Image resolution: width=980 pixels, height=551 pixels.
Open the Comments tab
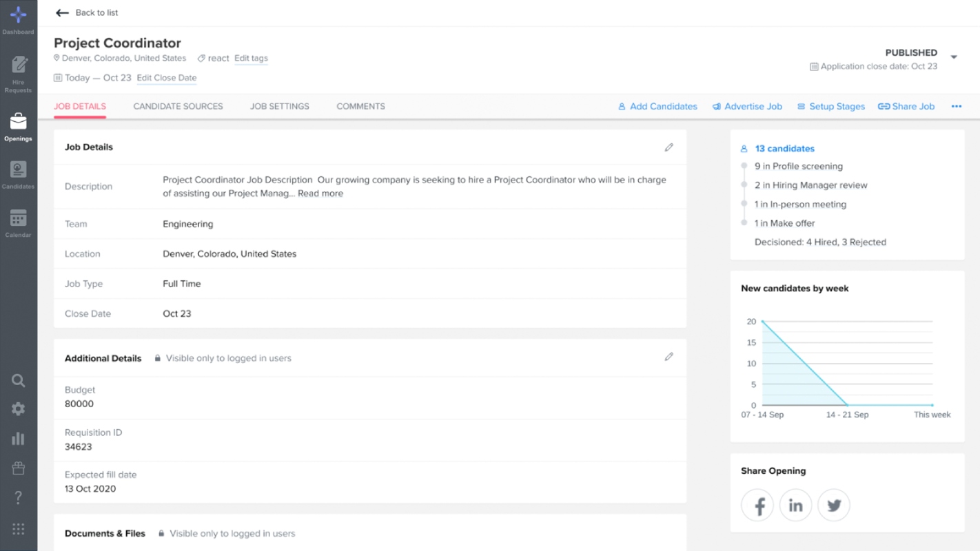[x=360, y=107]
